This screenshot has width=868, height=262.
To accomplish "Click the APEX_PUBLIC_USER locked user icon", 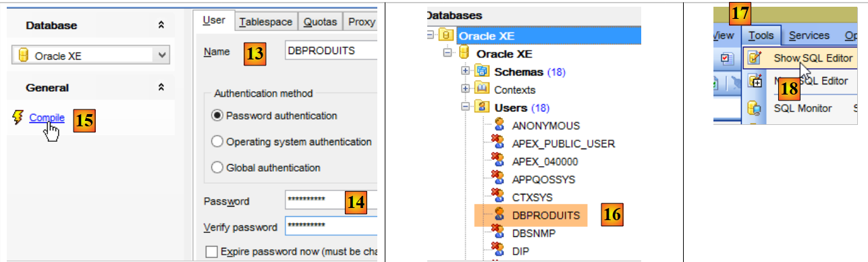I will (x=499, y=143).
